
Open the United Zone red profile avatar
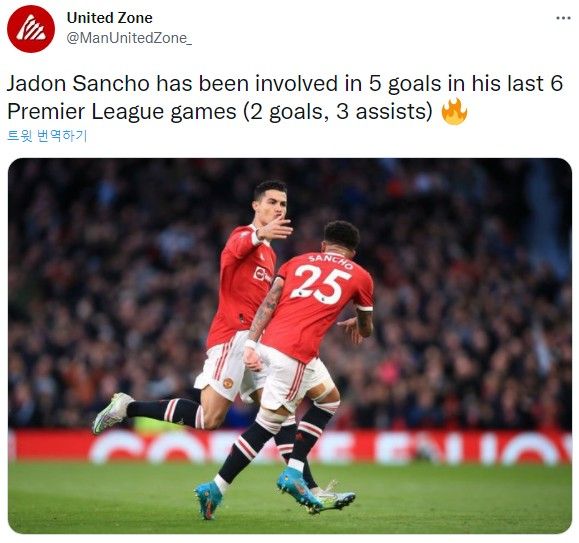pos(31,29)
